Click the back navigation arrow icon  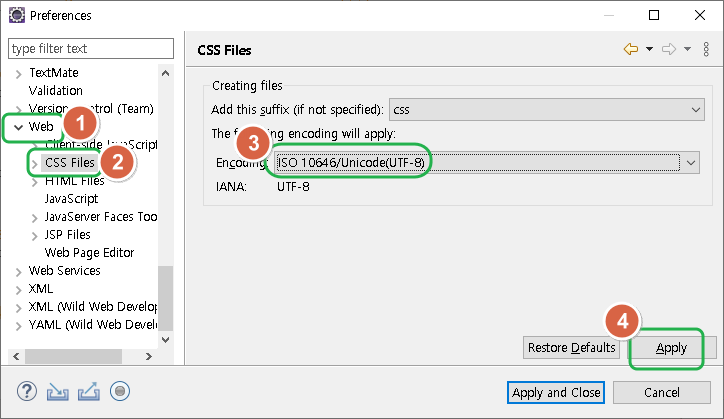tap(631, 49)
